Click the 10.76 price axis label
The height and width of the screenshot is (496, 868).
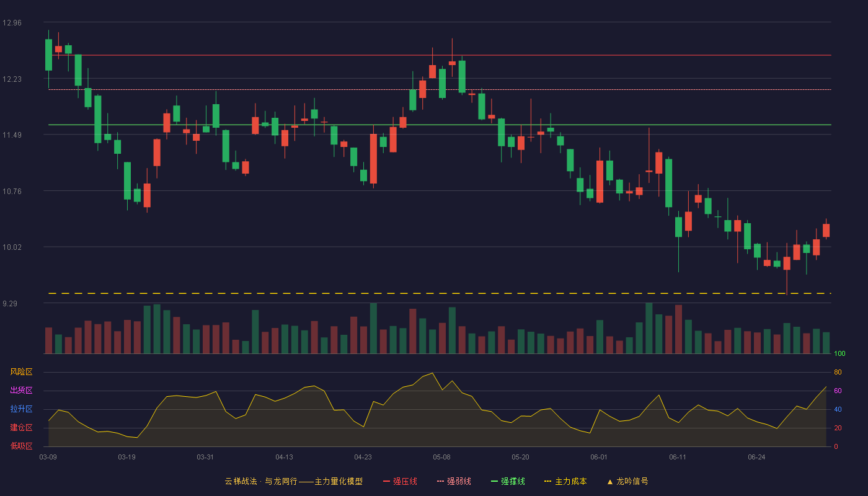pos(12,192)
